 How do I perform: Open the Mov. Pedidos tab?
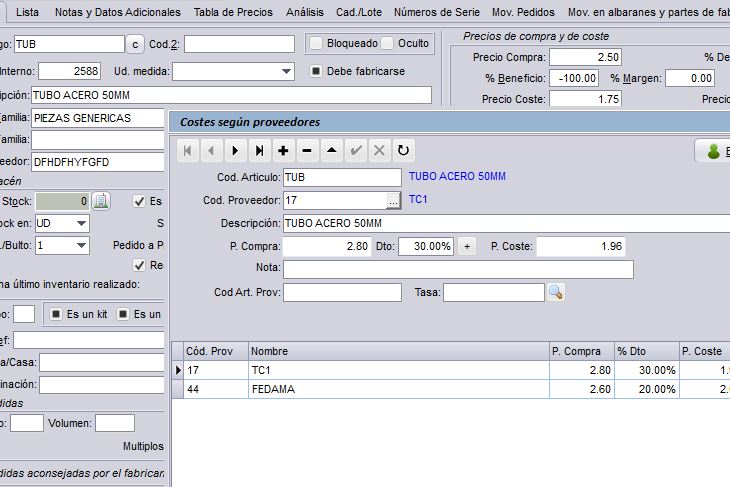[523, 12]
